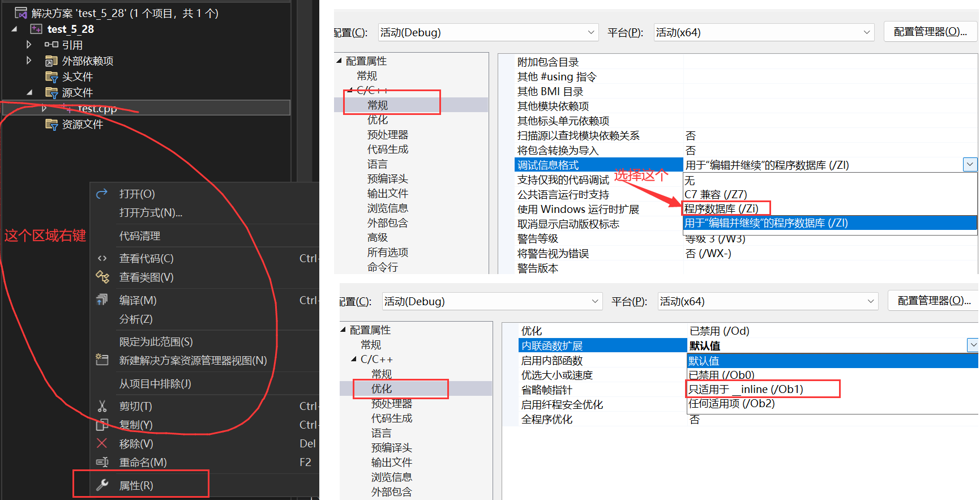This screenshot has height=500, width=980.
Task: Click the compile icon beside 编译(M)
Action: coord(102,300)
